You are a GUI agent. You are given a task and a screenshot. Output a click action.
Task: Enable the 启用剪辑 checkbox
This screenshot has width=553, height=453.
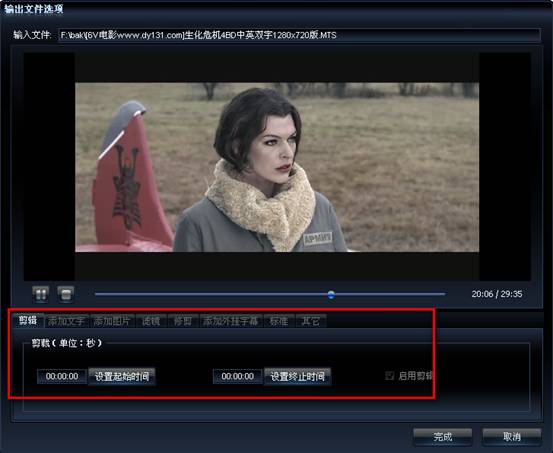389,375
